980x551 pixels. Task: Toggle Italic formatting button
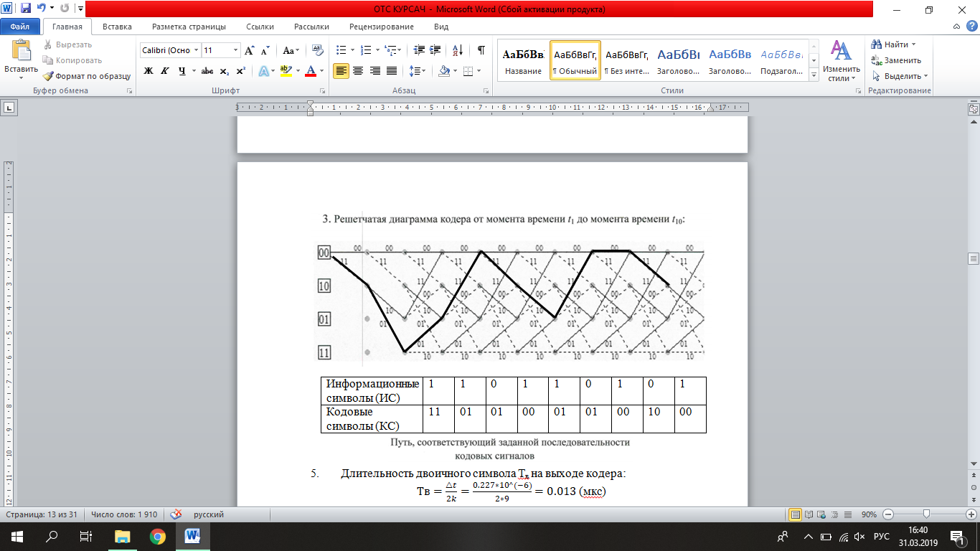click(165, 71)
